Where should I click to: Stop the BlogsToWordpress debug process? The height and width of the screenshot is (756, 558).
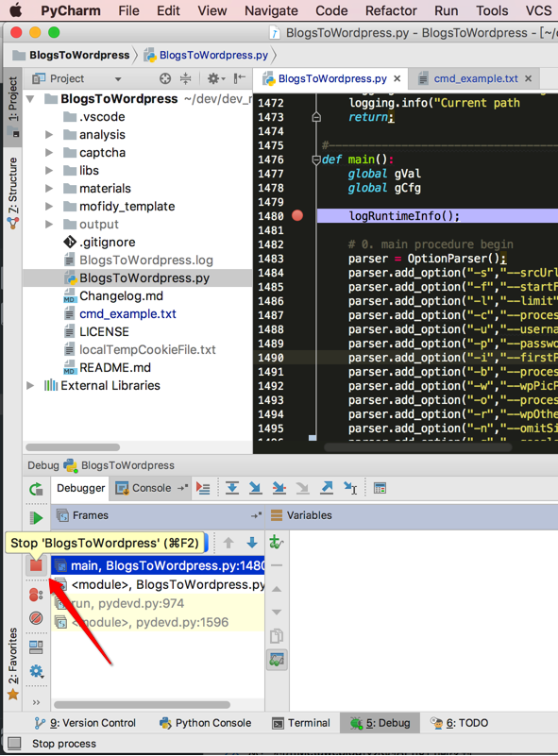pos(36,565)
